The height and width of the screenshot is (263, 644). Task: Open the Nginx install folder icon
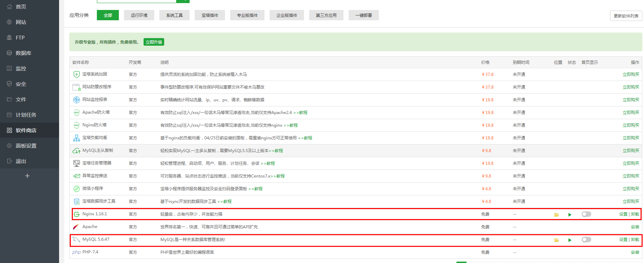[x=556, y=215]
